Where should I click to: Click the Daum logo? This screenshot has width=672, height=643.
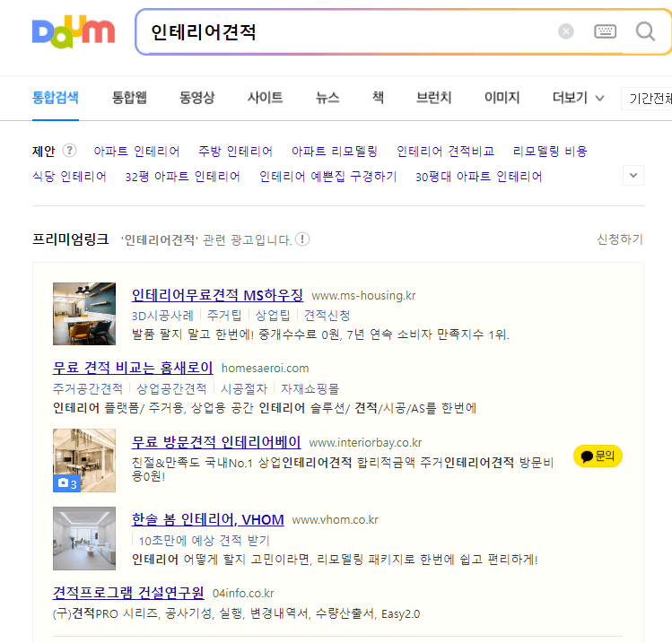(x=74, y=31)
